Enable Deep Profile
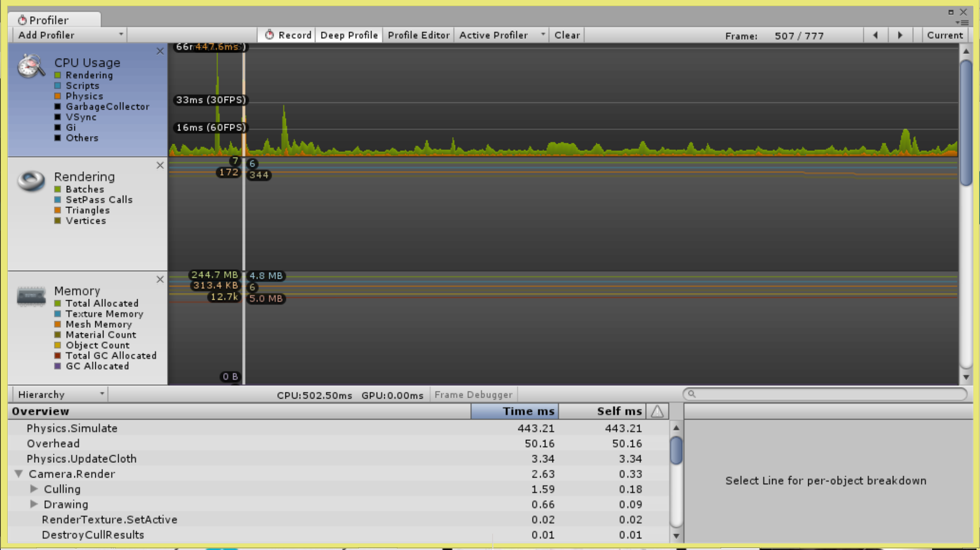 pos(349,35)
